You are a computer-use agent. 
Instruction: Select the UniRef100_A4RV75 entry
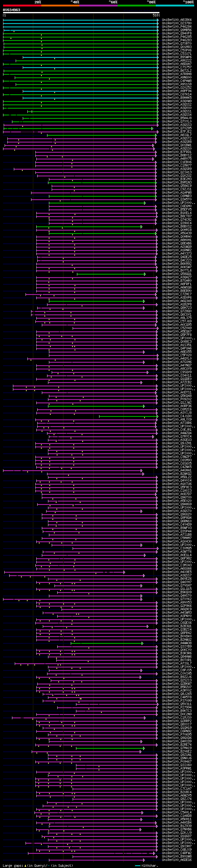[177, 159]
